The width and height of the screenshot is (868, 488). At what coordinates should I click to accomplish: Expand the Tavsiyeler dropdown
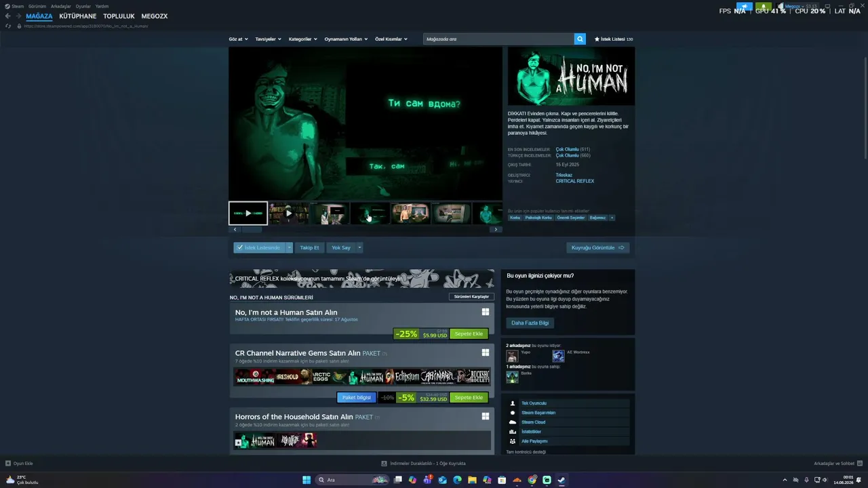click(268, 39)
